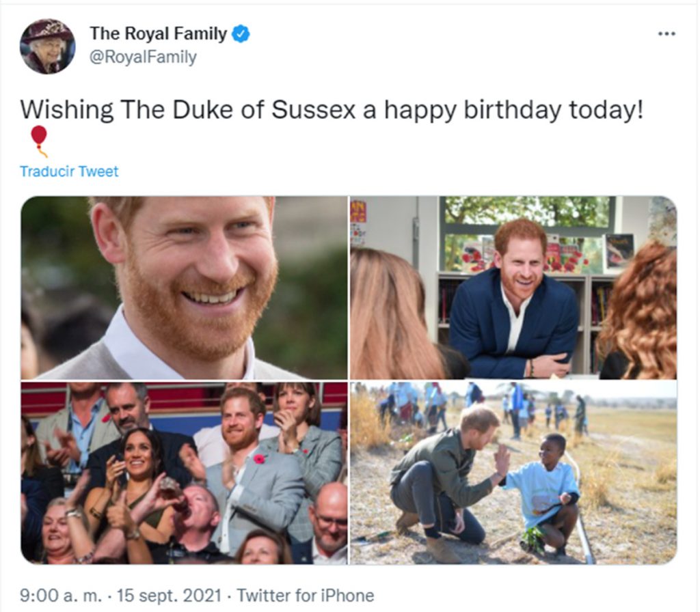The height and width of the screenshot is (612, 700).
Task: Open The Royal Family display name
Action: pos(159,34)
